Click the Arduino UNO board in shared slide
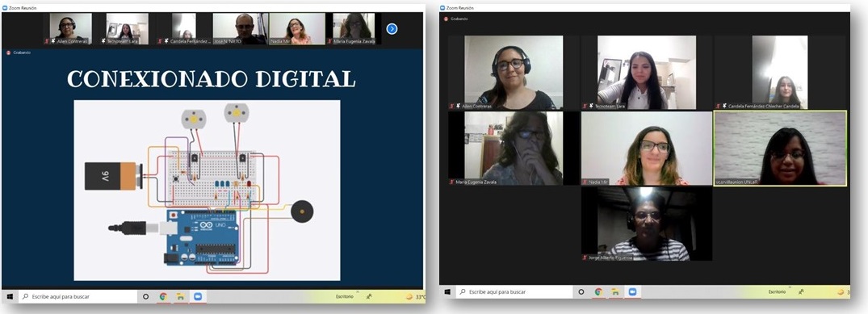 [x=203, y=237]
